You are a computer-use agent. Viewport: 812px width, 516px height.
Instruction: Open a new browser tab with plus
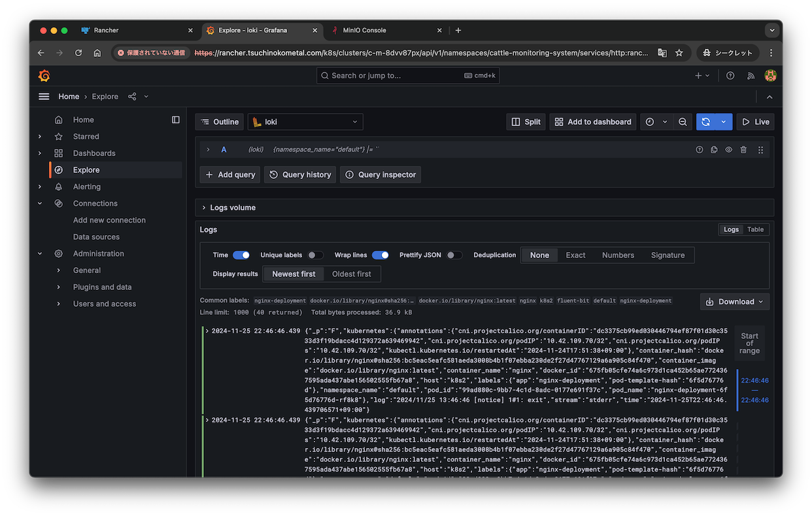click(x=458, y=30)
